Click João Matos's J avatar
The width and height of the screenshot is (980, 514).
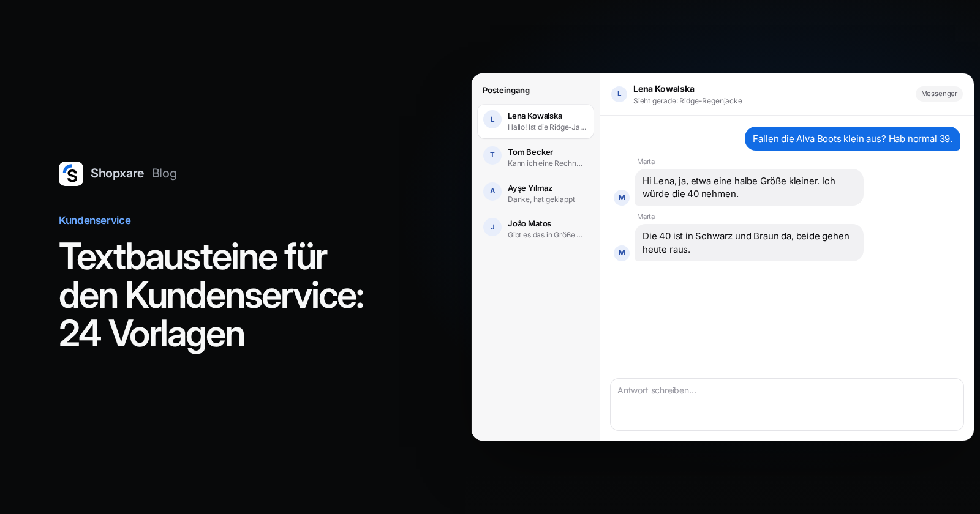492,227
